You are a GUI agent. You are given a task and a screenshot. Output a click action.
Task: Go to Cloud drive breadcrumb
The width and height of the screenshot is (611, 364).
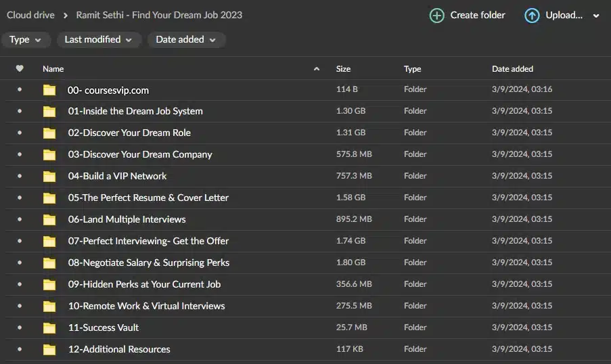coord(30,15)
